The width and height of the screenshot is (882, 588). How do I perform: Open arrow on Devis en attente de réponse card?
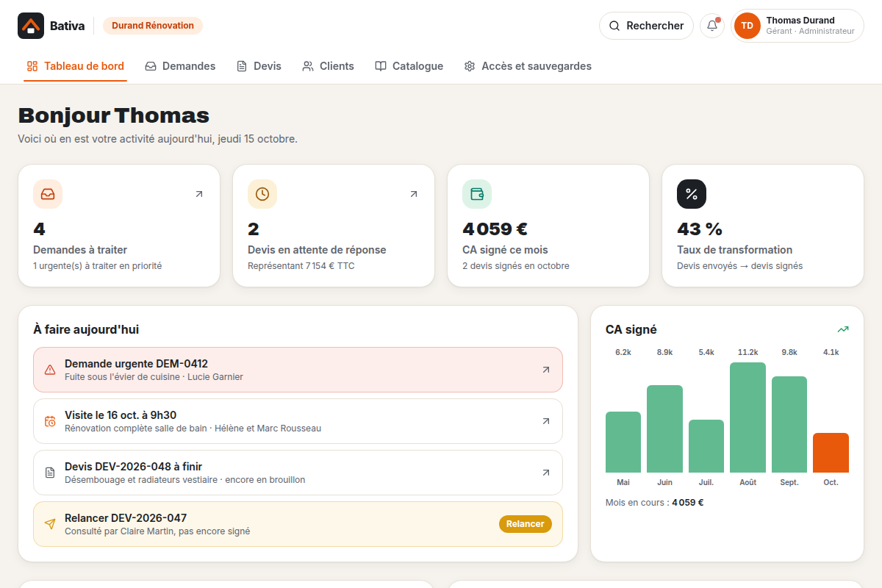click(413, 194)
